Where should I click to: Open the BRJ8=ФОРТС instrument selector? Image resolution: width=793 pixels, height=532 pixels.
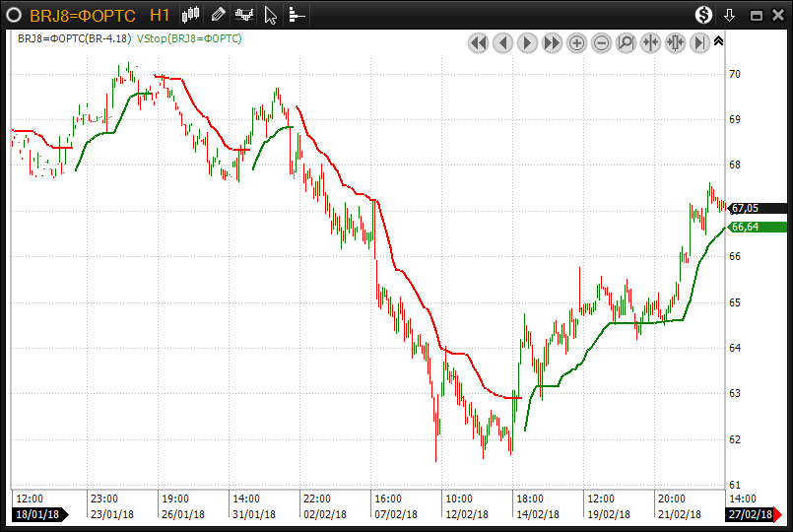point(83,16)
